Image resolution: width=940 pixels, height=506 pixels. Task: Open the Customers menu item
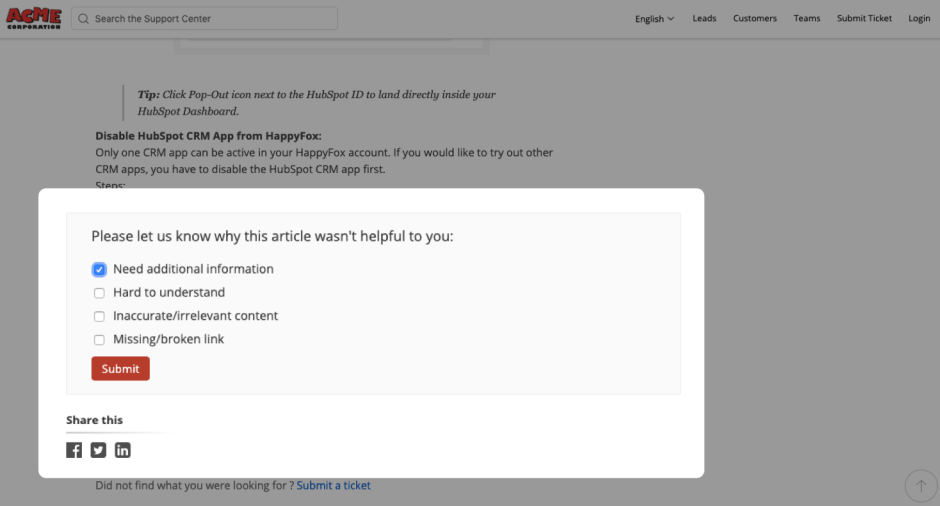[x=754, y=19]
